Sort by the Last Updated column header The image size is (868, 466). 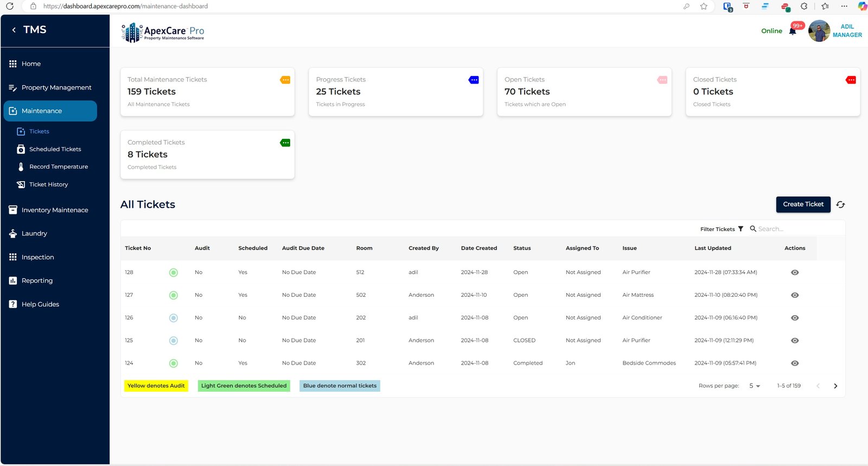[x=712, y=248]
